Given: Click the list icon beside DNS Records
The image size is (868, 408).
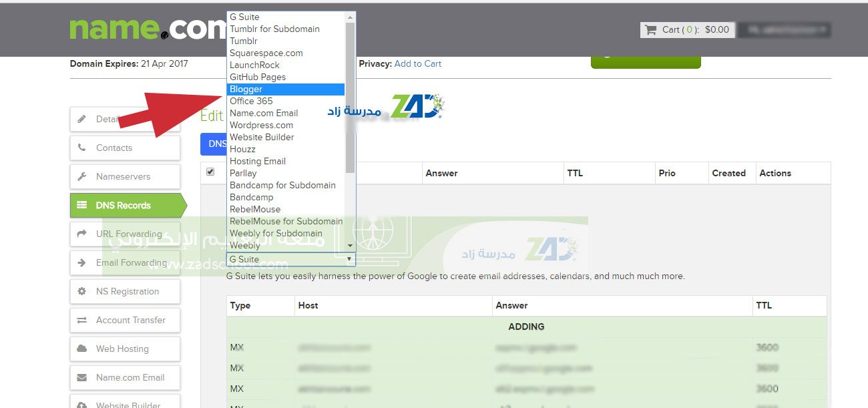Looking at the screenshot, I should (81, 205).
